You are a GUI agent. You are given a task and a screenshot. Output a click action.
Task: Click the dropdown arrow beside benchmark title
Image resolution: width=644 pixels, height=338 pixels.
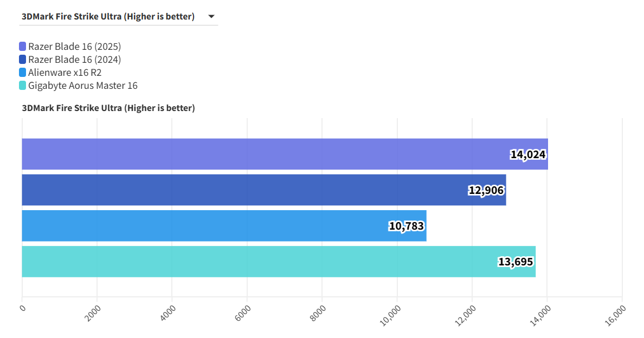click(x=211, y=16)
